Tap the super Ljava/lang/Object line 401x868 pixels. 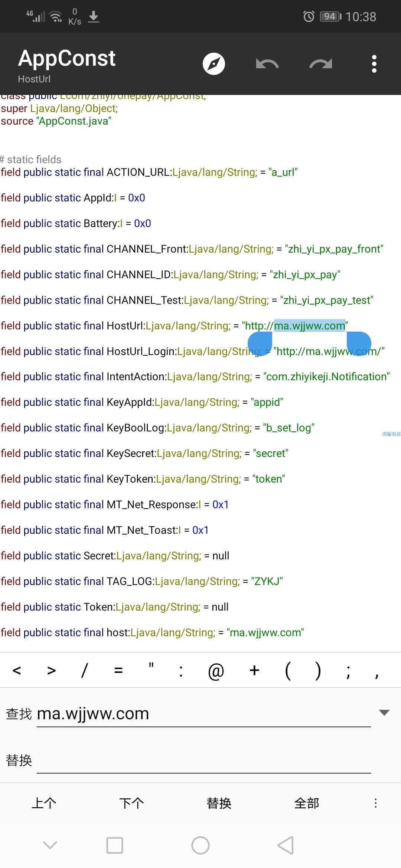[x=59, y=108]
